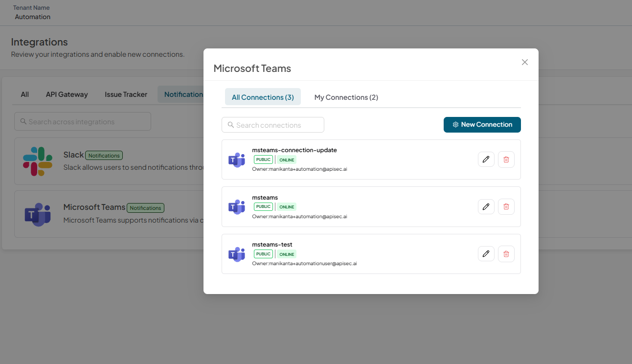Image resolution: width=632 pixels, height=364 pixels.
Task: Open the My Connections (2) tab
Action: (346, 97)
